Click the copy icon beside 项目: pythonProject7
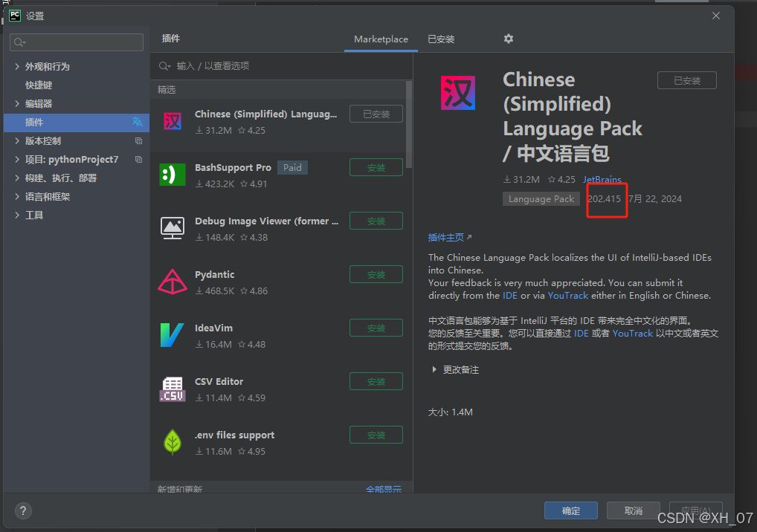The width and height of the screenshot is (757, 532). [x=138, y=159]
